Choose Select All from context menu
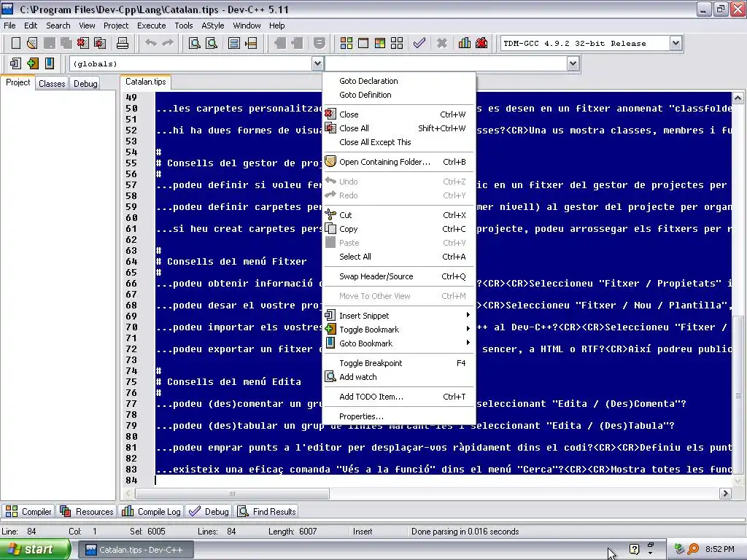 click(x=399, y=257)
